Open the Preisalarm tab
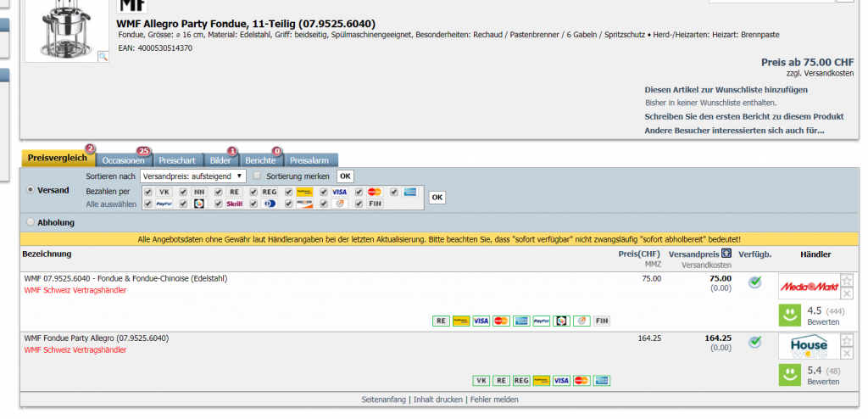 coord(311,160)
